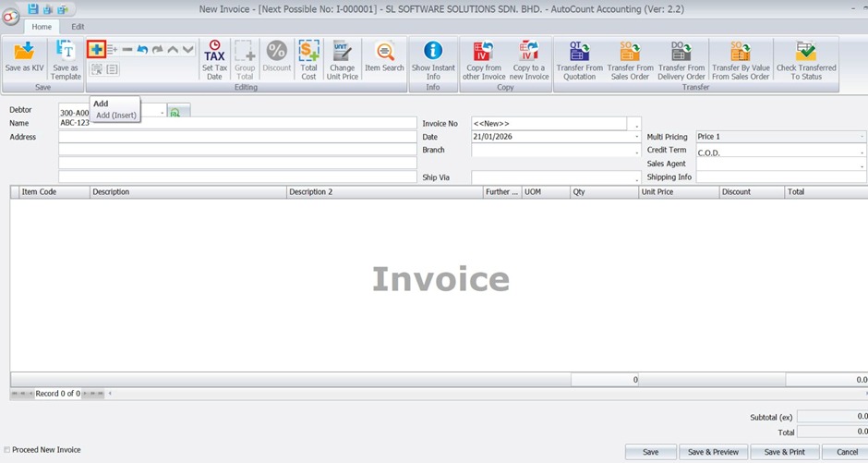Click the Item Code column header
868x463 pixels.
point(54,191)
